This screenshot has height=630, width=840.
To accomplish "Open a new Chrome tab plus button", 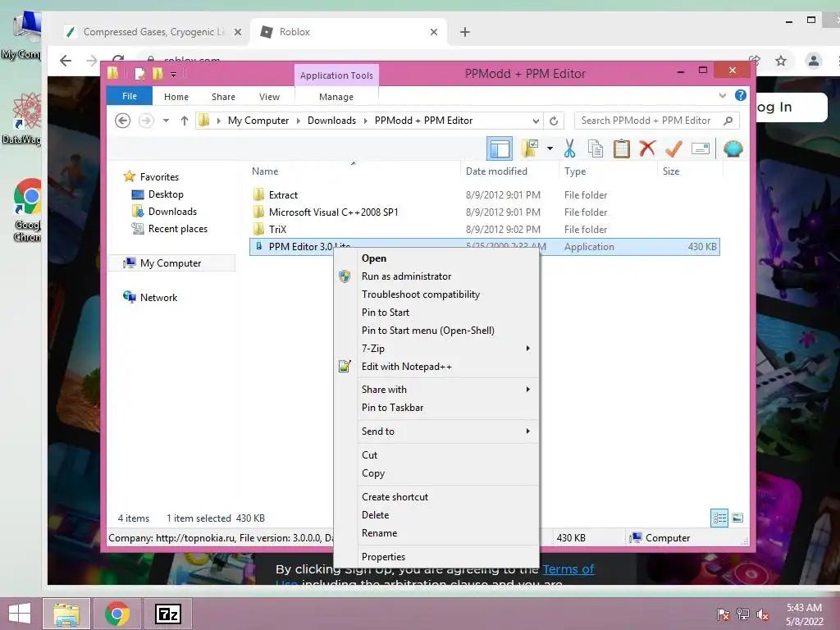I will (465, 32).
